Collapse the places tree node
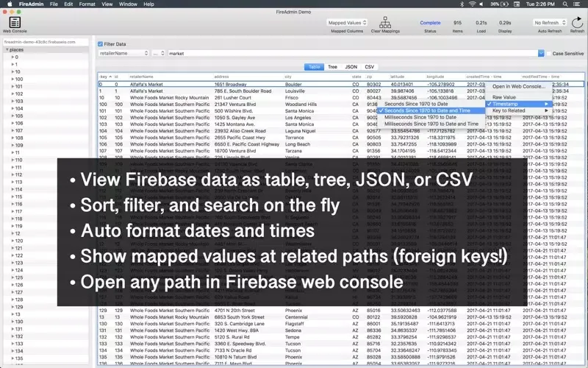588x368 pixels. click(7, 49)
